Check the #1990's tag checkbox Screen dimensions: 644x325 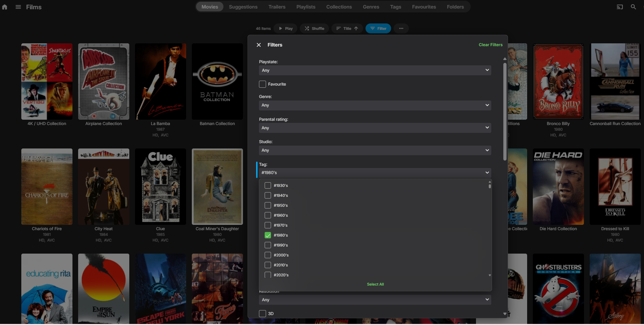(x=268, y=245)
